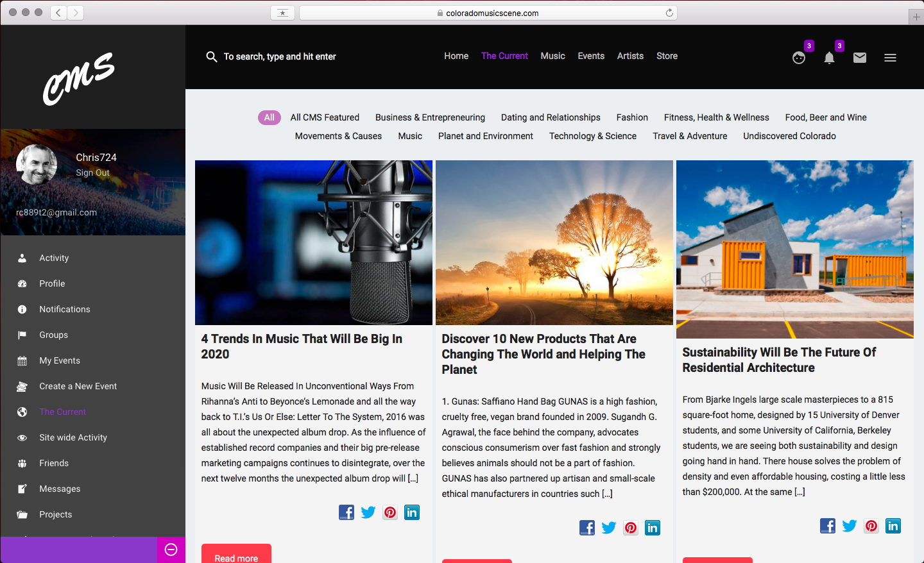The height and width of the screenshot is (563, 924).
Task: Open the Events menu item
Action: click(x=590, y=56)
